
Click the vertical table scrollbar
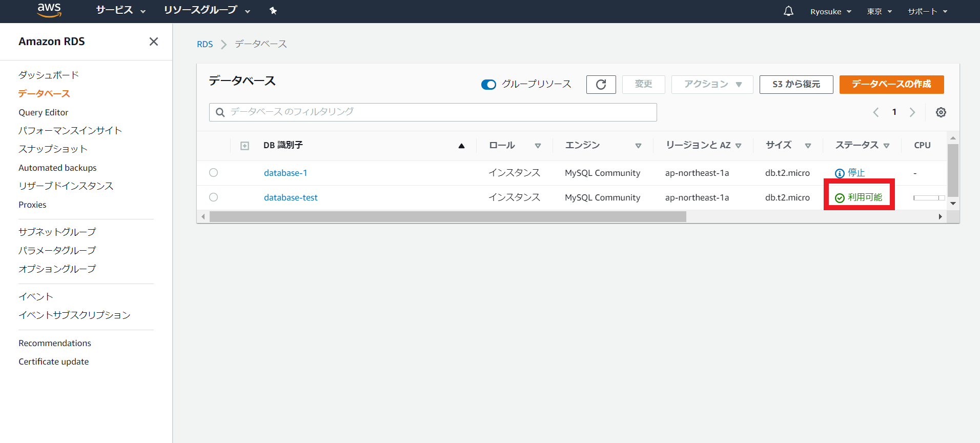pyautogui.click(x=953, y=171)
